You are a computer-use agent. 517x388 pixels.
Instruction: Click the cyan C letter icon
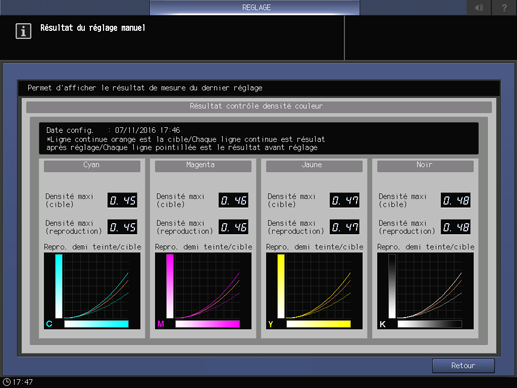click(x=49, y=324)
